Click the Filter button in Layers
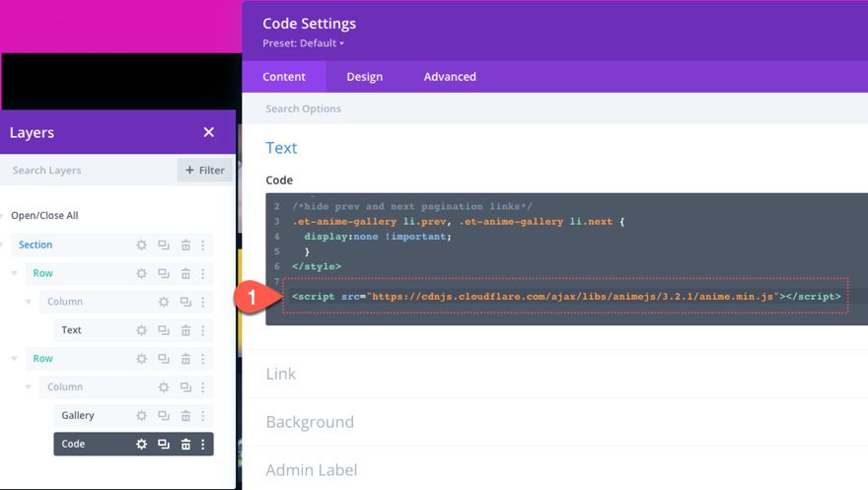 [205, 171]
